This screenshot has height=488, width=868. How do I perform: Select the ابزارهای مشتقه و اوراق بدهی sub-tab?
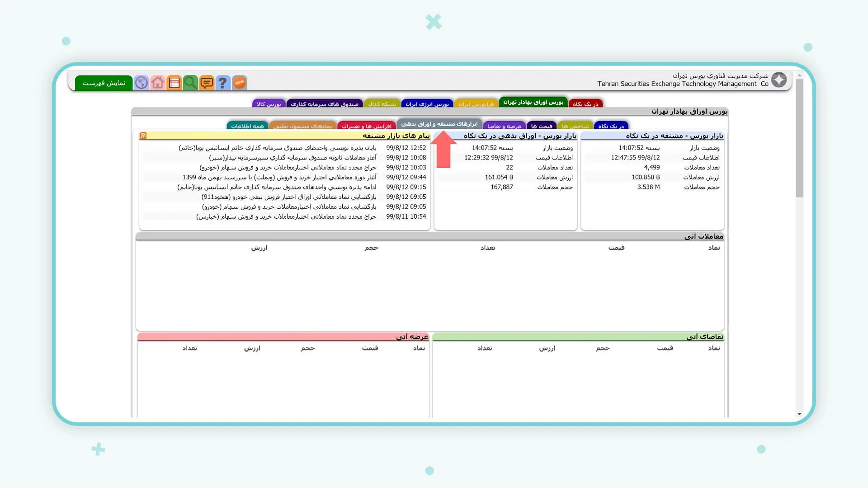pos(439,124)
